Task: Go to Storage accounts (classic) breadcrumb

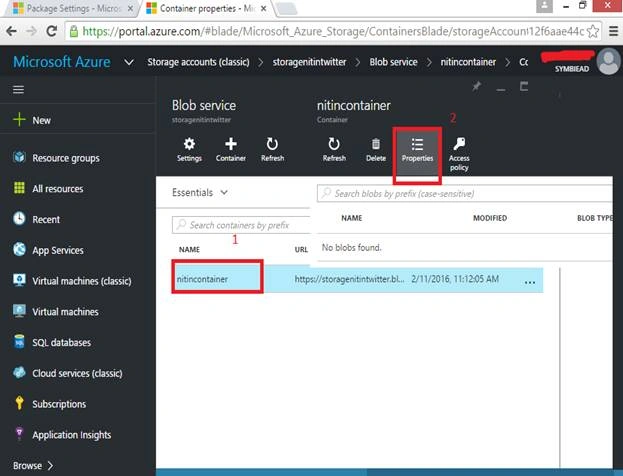Action: 198,62
